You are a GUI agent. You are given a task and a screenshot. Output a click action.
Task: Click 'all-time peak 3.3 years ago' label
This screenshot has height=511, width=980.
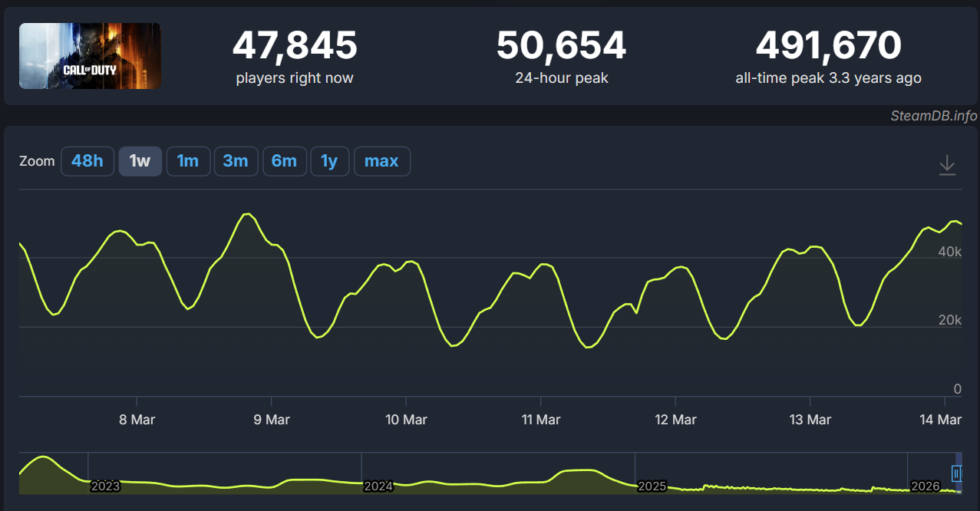[x=829, y=78]
